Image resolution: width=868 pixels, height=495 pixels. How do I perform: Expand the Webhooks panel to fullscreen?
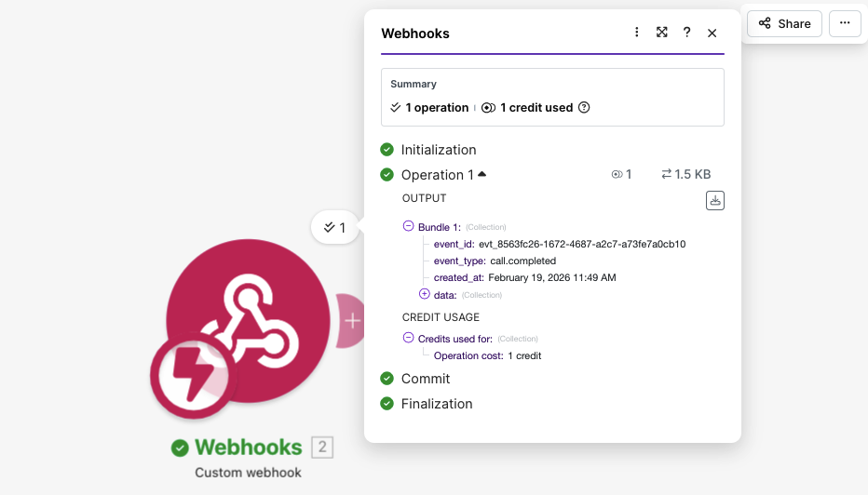tap(662, 33)
